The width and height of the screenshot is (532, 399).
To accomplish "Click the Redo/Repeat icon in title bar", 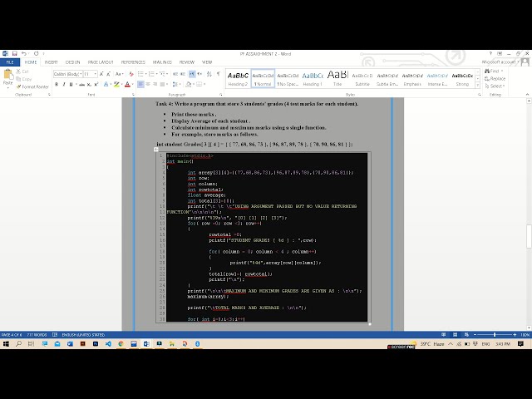I will pos(36,53).
